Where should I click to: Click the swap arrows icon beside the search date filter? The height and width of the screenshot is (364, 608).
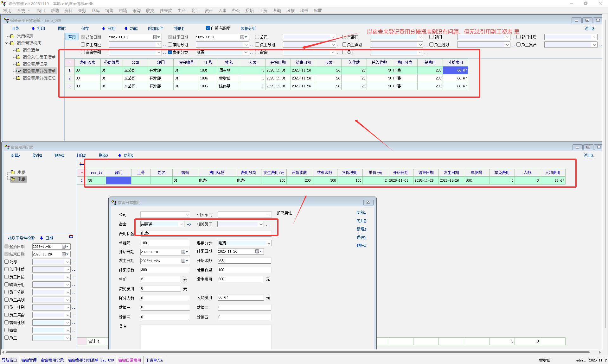coord(71,236)
